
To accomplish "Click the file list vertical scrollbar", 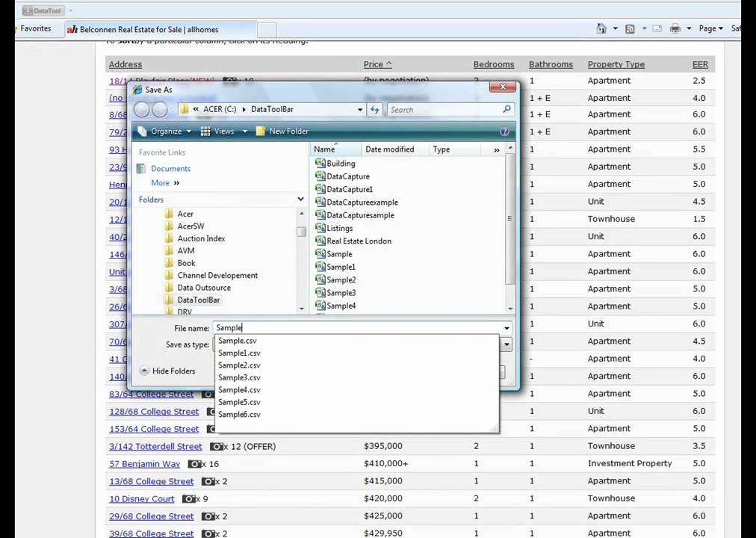I will (509, 220).
